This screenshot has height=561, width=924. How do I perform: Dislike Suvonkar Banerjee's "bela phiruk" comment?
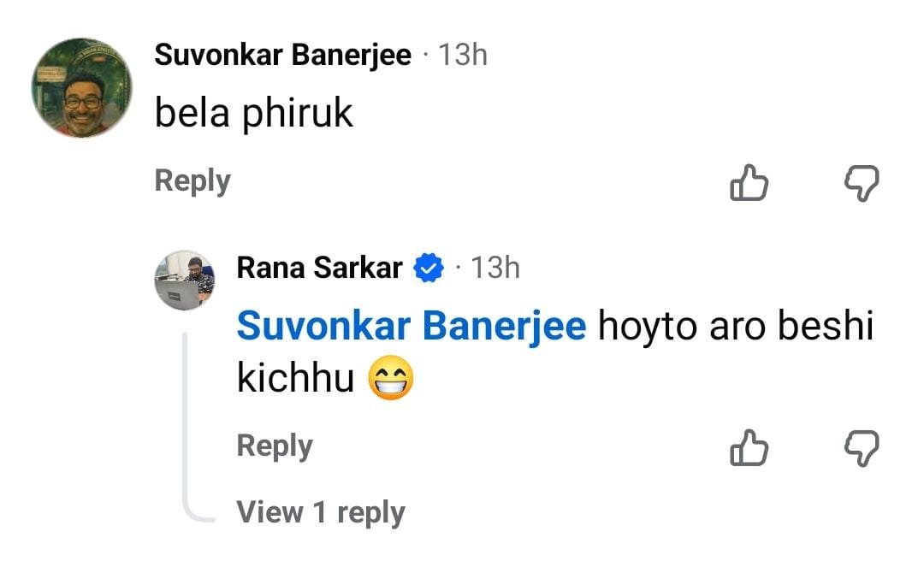coord(861,182)
